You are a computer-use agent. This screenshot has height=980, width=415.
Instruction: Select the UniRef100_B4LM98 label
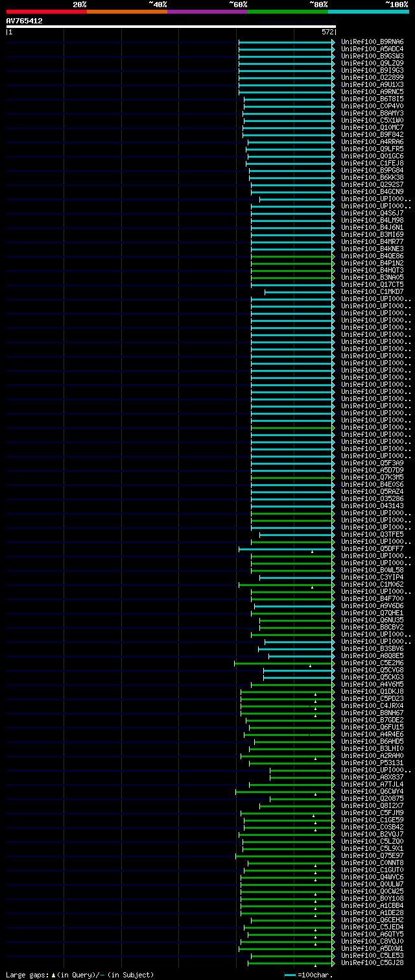(372, 221)
